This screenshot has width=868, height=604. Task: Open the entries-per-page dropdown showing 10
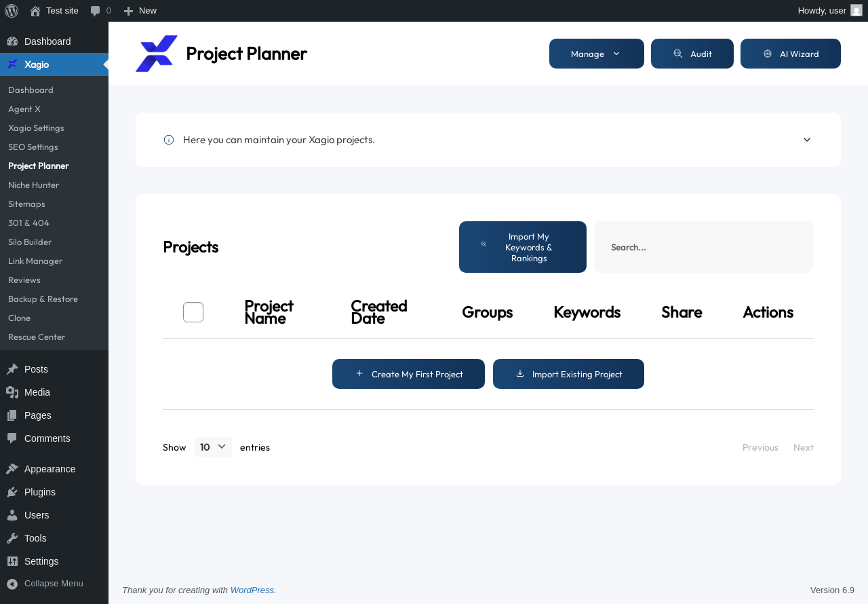pyautogui.click(x=213, y=447)
